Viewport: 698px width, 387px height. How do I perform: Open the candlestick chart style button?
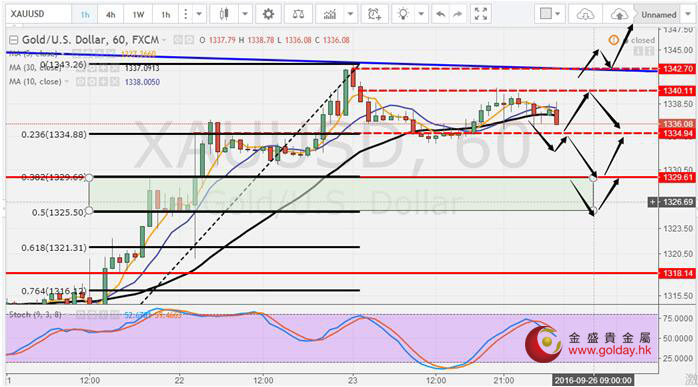224,14
